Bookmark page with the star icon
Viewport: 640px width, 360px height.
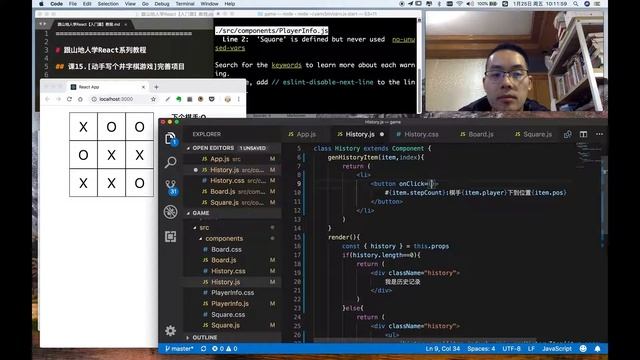(x=153, y=99)
